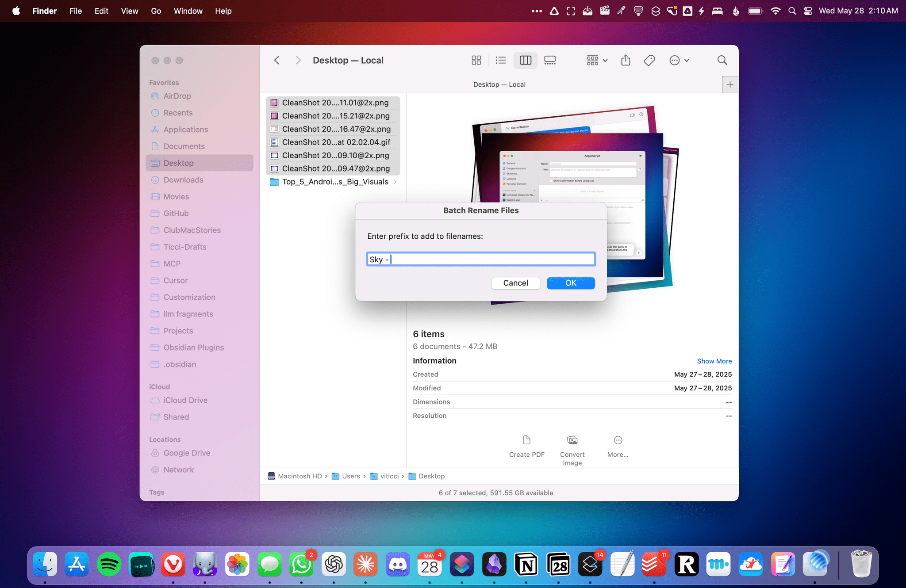Screen dimensions: 906x588
Task: Click OK in the Batch Rename dialog
Action: [571, 283]
